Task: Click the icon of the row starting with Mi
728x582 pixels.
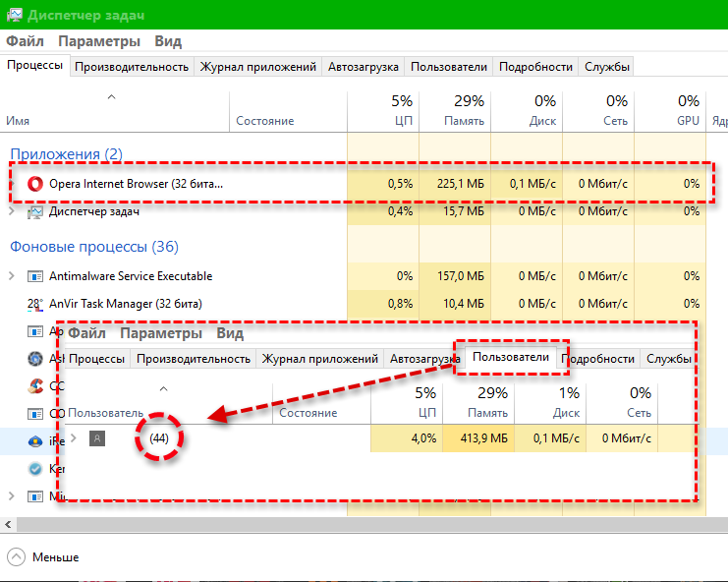Action: pyautogui.click(x=34, y=496)
